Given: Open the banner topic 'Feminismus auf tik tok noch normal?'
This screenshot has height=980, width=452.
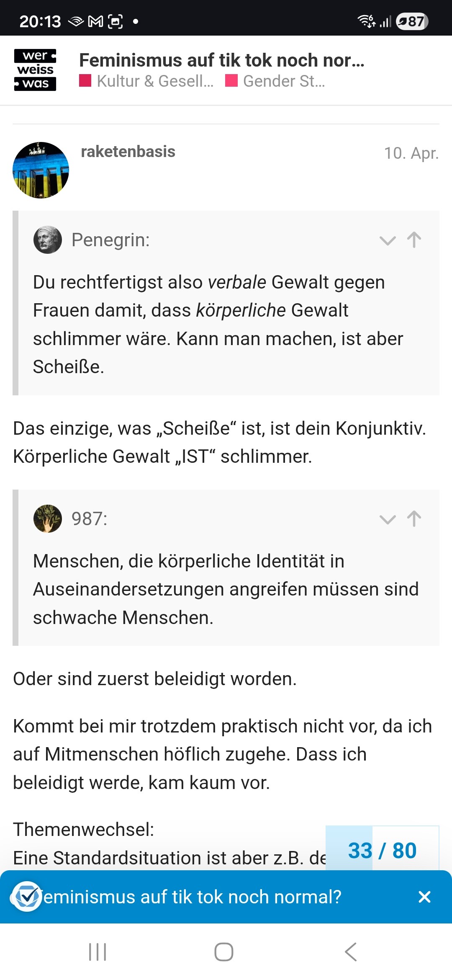Looking at the screenshot, I should tap(193, 897).
